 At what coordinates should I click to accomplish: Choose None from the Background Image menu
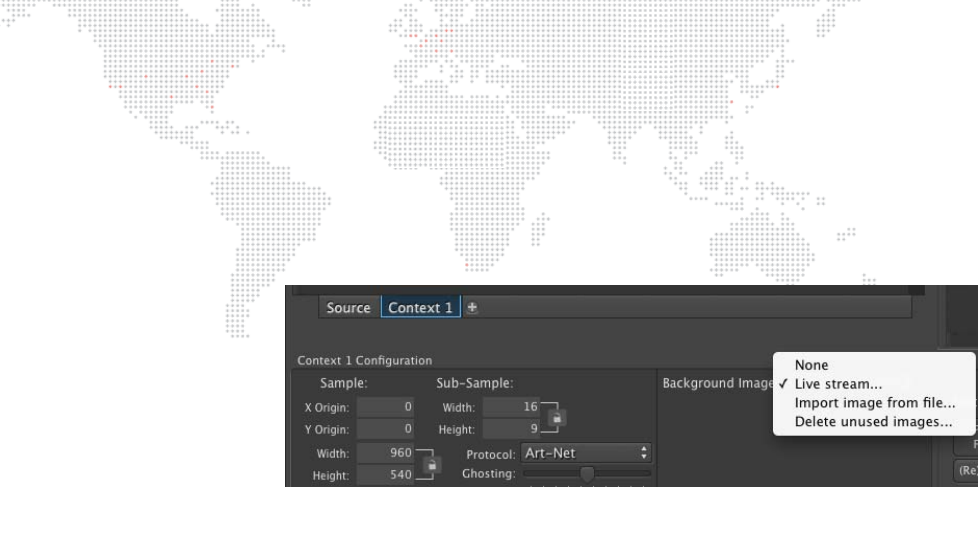pyautogui.click(x=811, y=366)
